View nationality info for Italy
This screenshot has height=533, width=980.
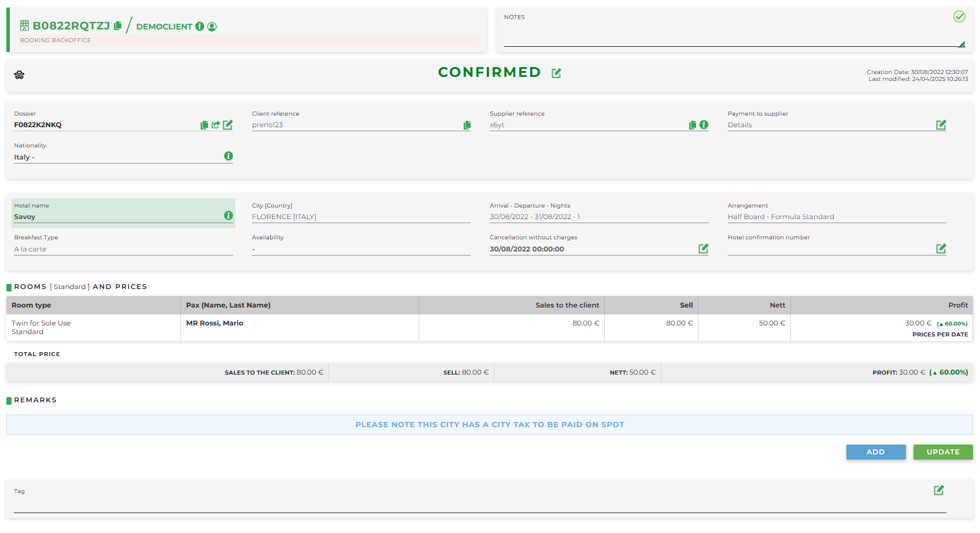[x=228, y=156]
